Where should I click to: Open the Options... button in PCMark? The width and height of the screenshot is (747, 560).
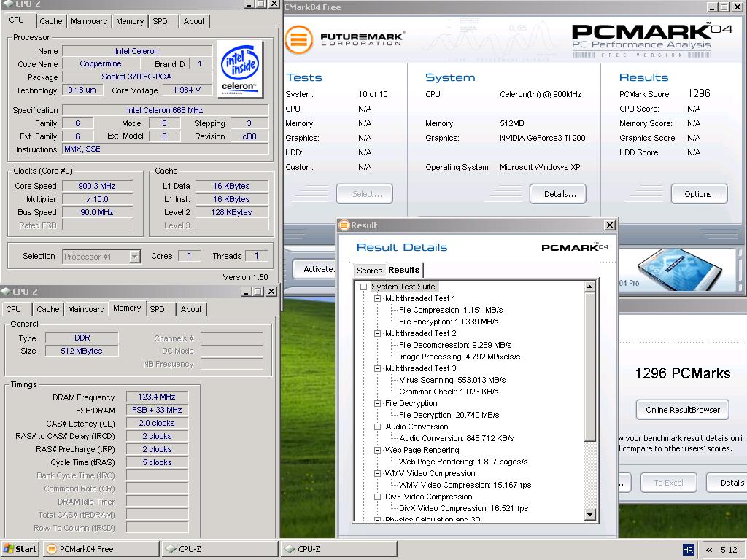click(x=700, y=194)
